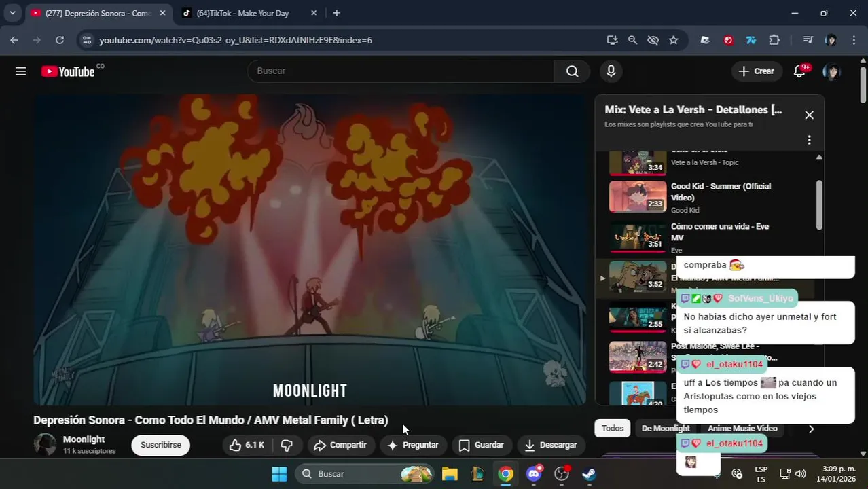This screenshot has height=489, width=868.
Task: Click the Preguntar button
Action: [x=413, y=445]
